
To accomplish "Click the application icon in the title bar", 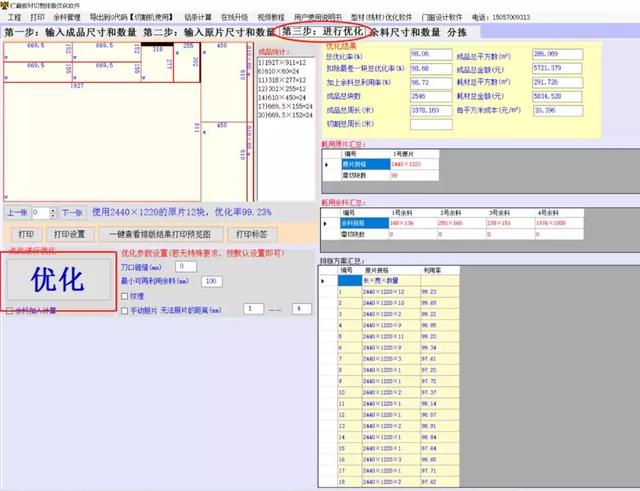I will 4,5.
